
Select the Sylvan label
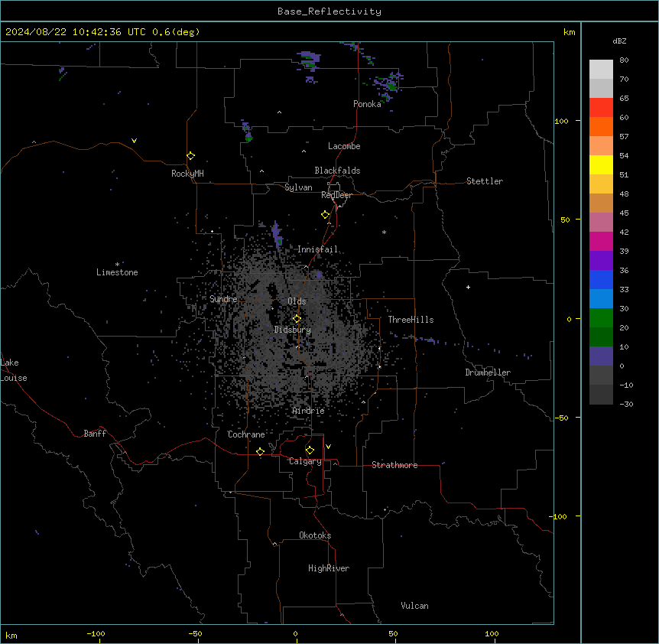(x=298, y=187)
